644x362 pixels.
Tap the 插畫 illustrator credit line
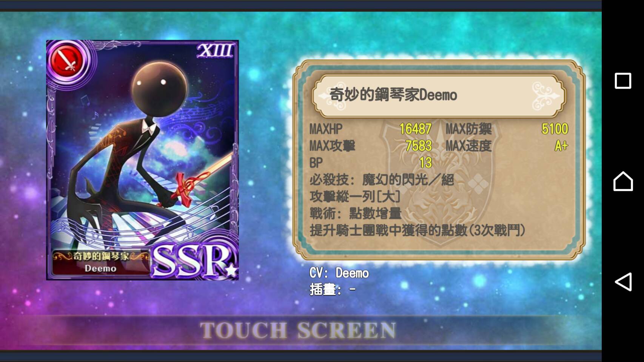pos(333,290)
